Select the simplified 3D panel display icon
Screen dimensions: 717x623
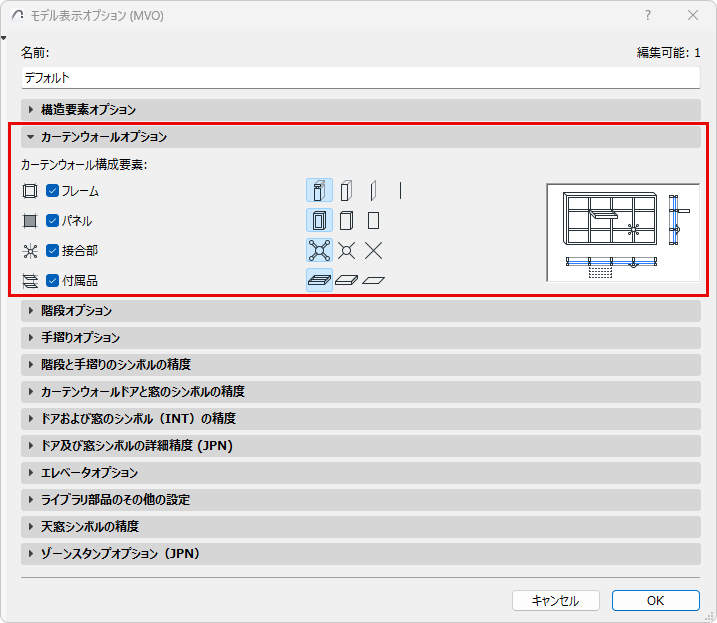(346, 220)
